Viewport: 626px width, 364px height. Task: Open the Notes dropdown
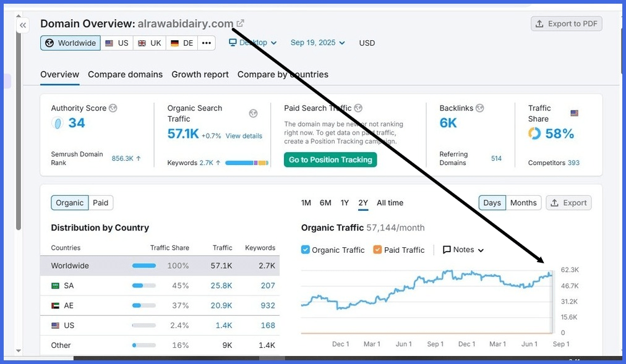coord(463,250)
